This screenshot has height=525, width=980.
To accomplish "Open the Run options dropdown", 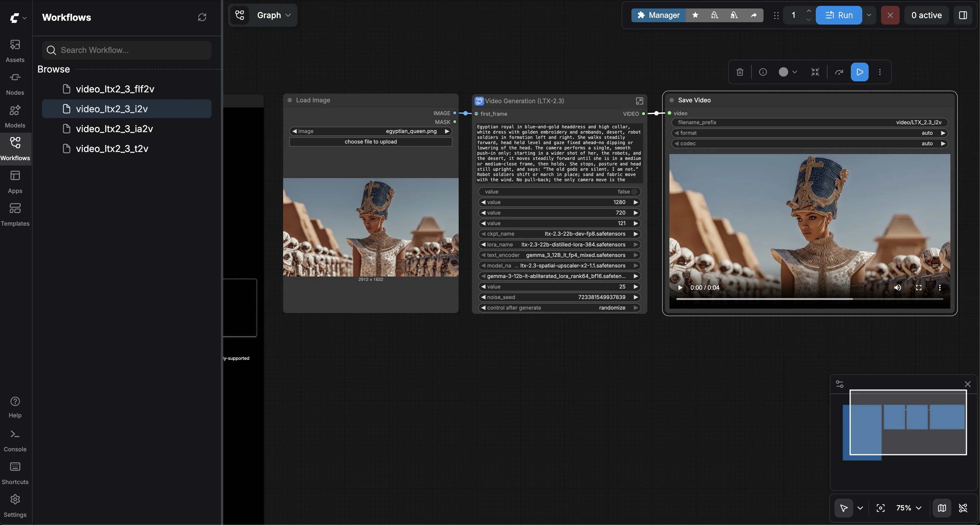I will 869,15.
